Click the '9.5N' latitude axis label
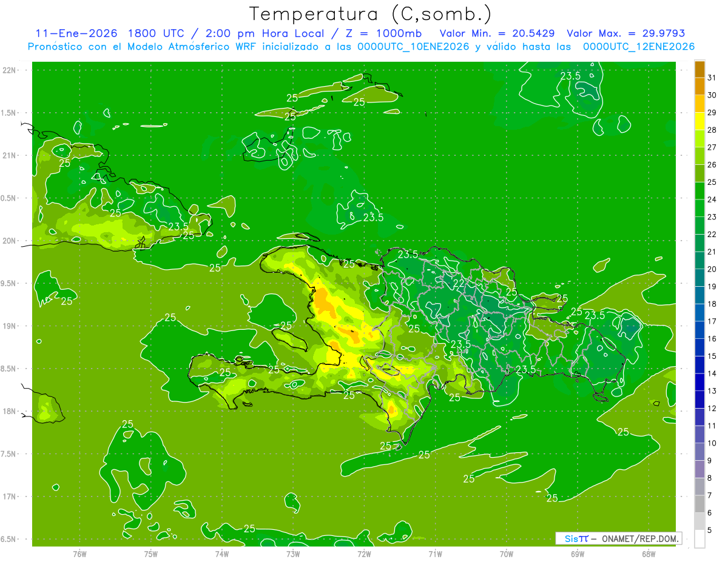The image size is (728, 562). (8, 283)
